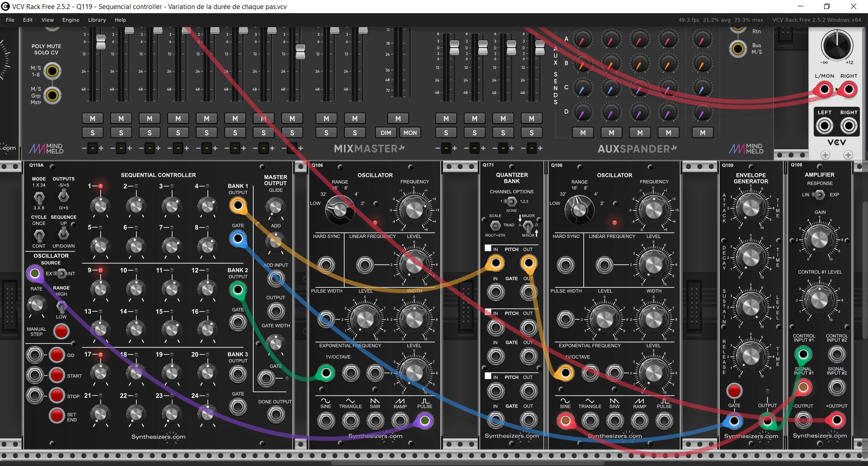The image size is (868, 466).
Task: Click the red START button on sequencer
Action: [57, 375]
